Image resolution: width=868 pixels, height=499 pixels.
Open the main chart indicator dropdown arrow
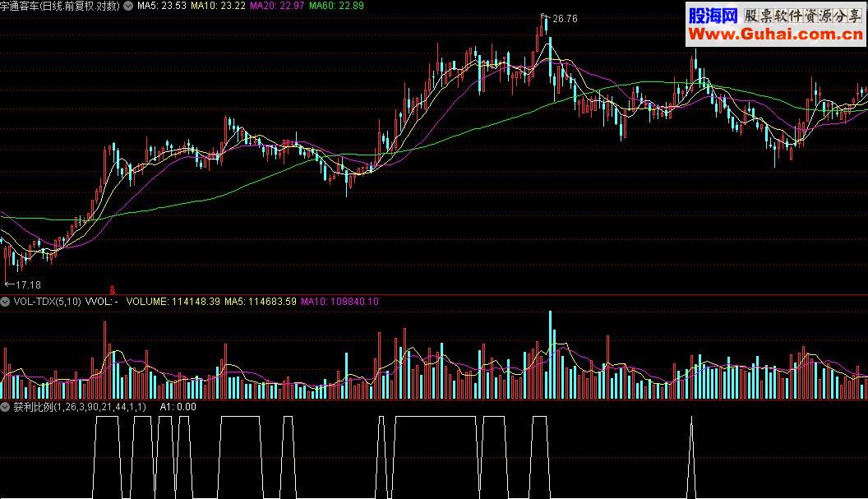(x=128, y=6)
